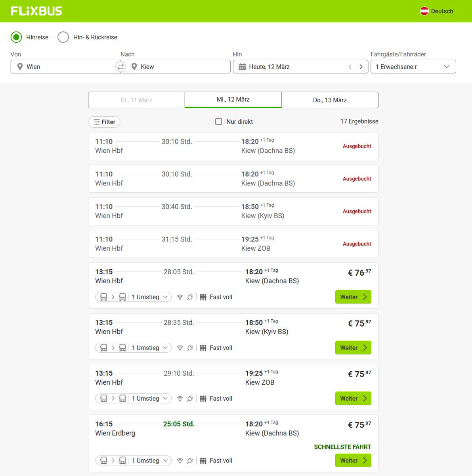Image resolution: width=472 pixels, height=476 pixels.
Task: Click SCHNELLSTE FAHRT label
Action: click(x=342, y=447)
